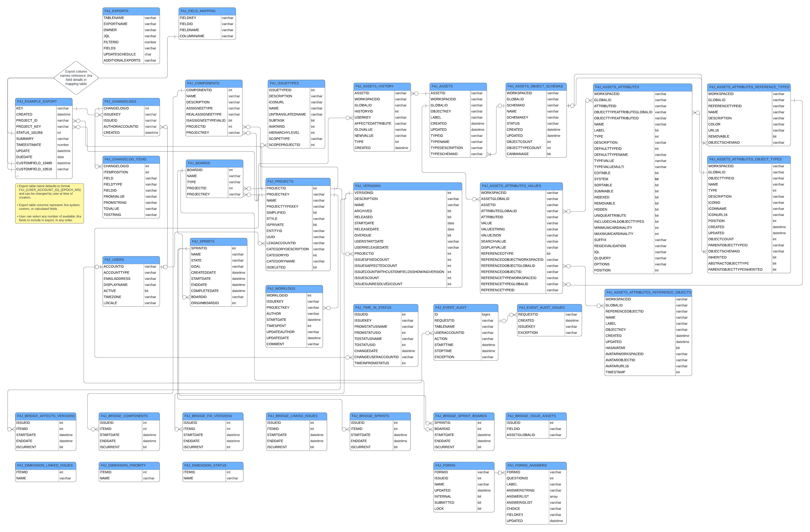Select the PARENTOBJECTTYPEINHERITED field

[x=749, y=270]
